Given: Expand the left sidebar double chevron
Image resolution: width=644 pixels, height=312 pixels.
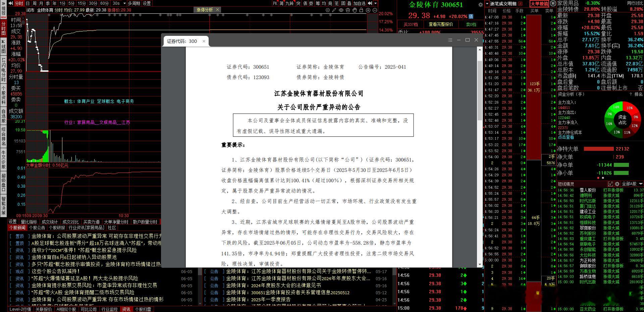Looking at the screenshot, I should (3, 3).
